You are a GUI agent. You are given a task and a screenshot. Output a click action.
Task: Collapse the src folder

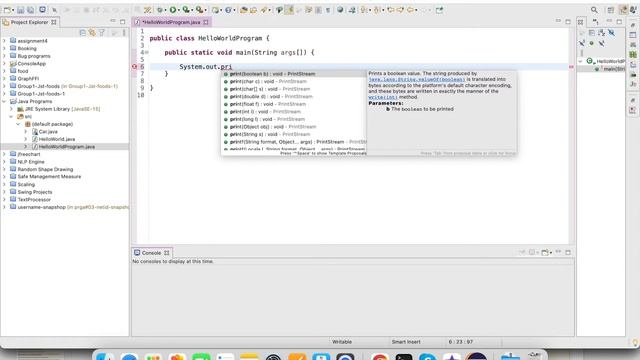(x=11, y=116)
